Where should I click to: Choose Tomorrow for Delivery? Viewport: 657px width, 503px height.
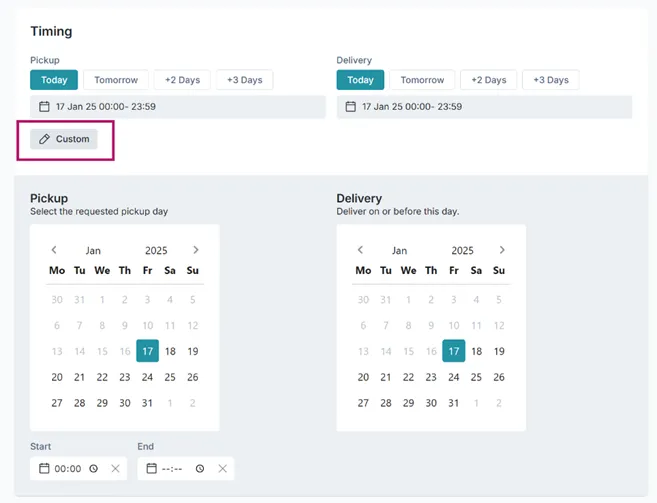coord(422,80)
